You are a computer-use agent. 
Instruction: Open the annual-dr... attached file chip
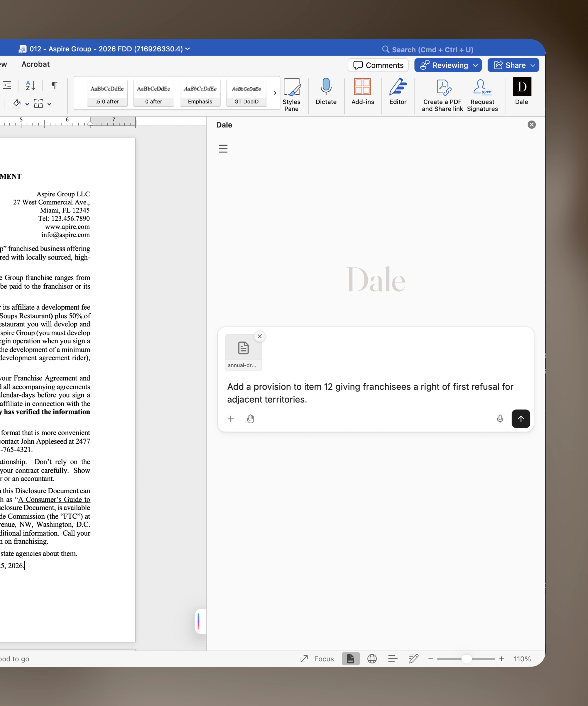tap(243, 353)
